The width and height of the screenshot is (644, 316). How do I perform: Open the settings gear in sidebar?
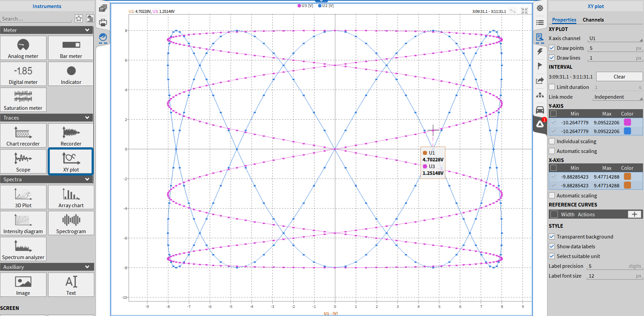tap(540, 8)
